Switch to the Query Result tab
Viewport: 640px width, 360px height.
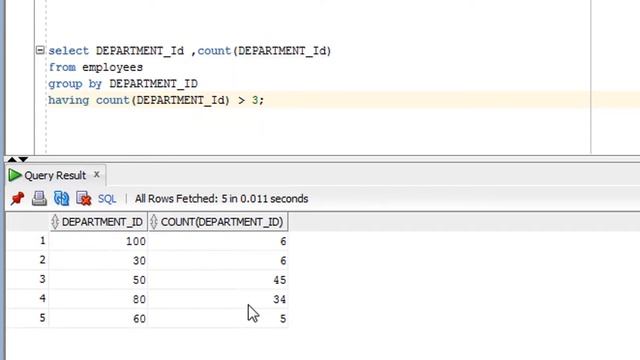55,176
